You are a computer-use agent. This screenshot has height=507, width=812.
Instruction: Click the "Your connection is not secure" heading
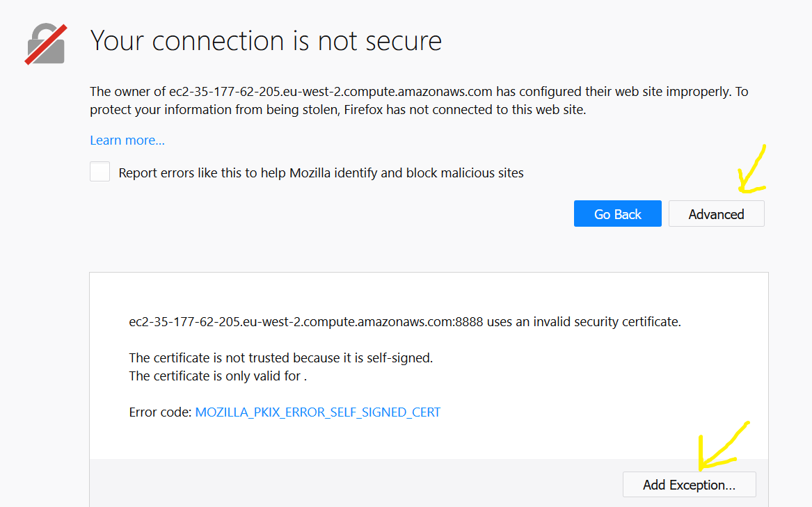[266, 41]
